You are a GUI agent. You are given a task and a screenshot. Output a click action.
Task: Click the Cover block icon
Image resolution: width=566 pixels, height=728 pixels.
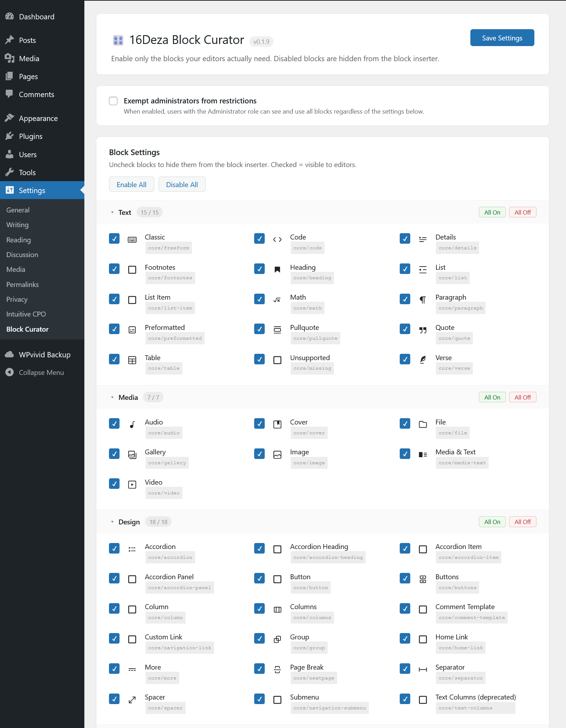coord(277,424)
